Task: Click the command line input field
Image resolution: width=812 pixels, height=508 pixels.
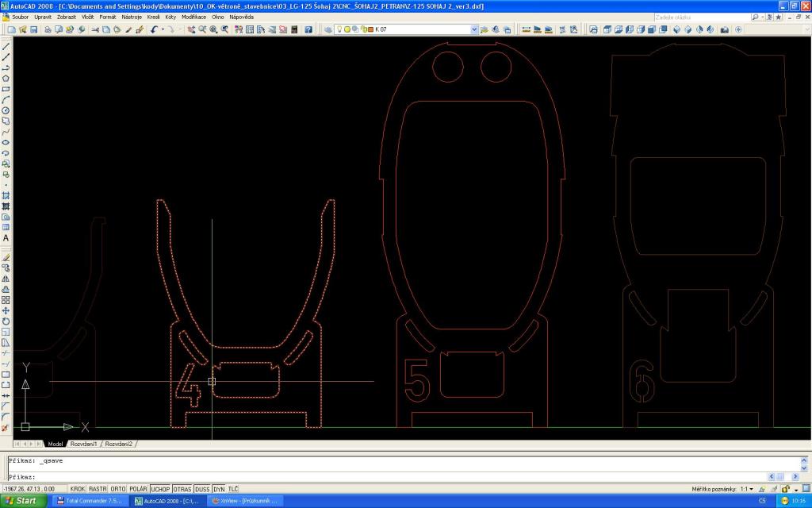Action: 396,476
